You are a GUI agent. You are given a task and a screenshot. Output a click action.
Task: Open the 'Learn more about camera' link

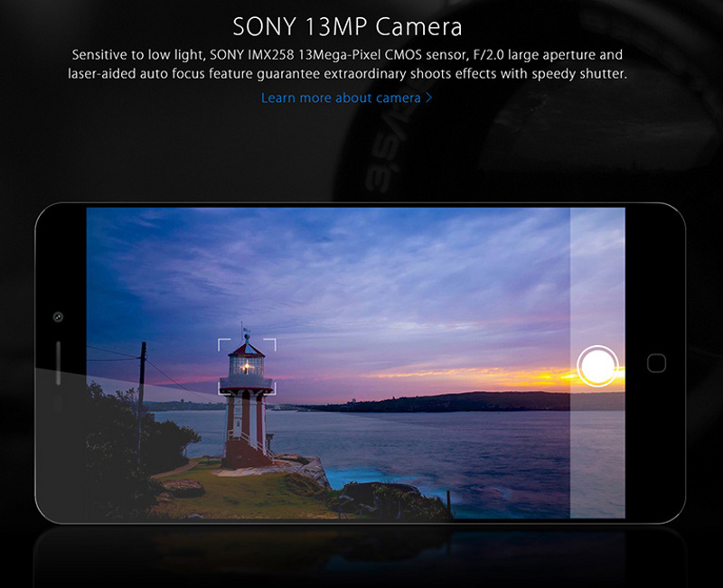pos(346,98)
